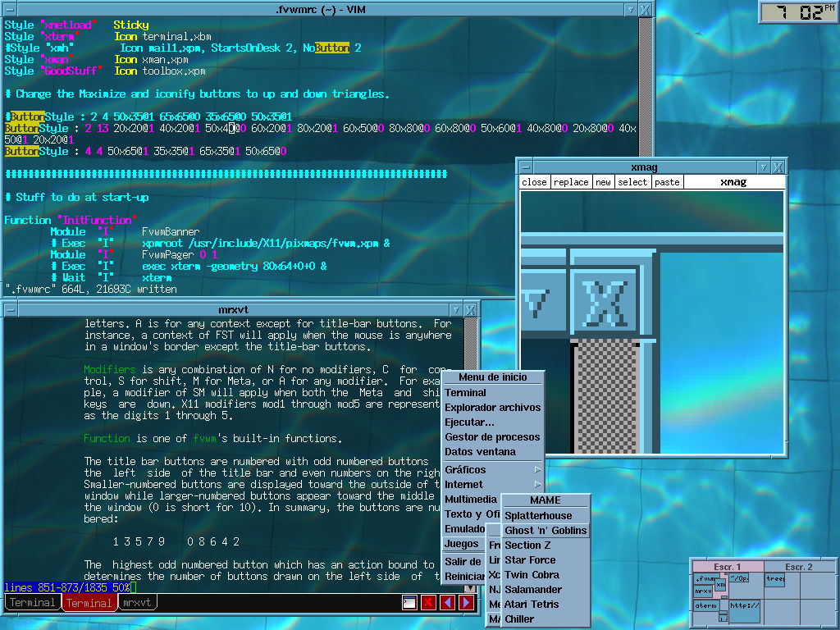Click the VIM title bar ".fvwmrc (~) - VIM"
This screenshot has width=840, height=630.
321,10
